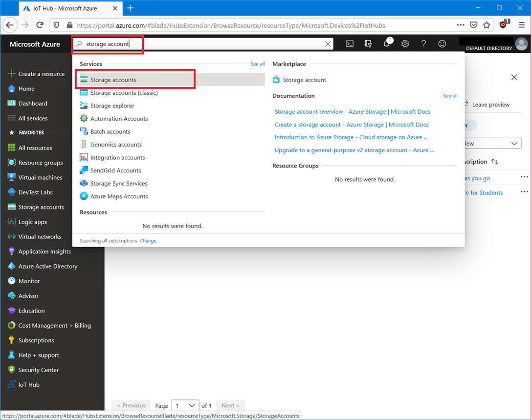The width and height of the screenshot is (531, 420).
Task: Open Introduction to Azure Storage link
Action: [x=351, y=137]
